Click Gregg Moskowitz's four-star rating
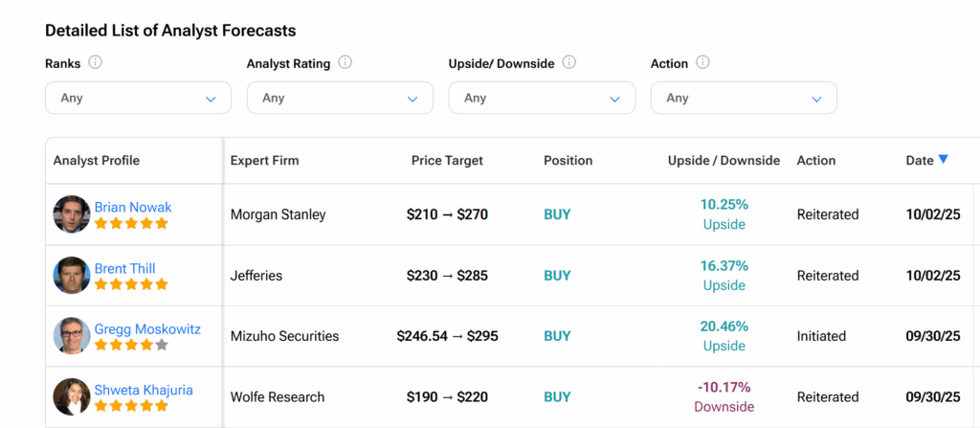Screen dimensions: 980x428 [131, 345]
